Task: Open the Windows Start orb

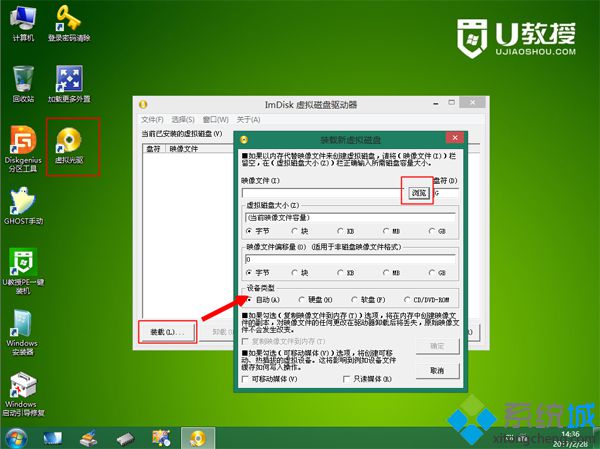Action: coord(16,438)
